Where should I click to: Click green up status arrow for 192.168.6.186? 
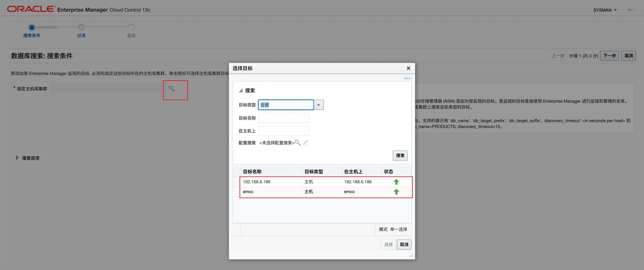(396, 182)
